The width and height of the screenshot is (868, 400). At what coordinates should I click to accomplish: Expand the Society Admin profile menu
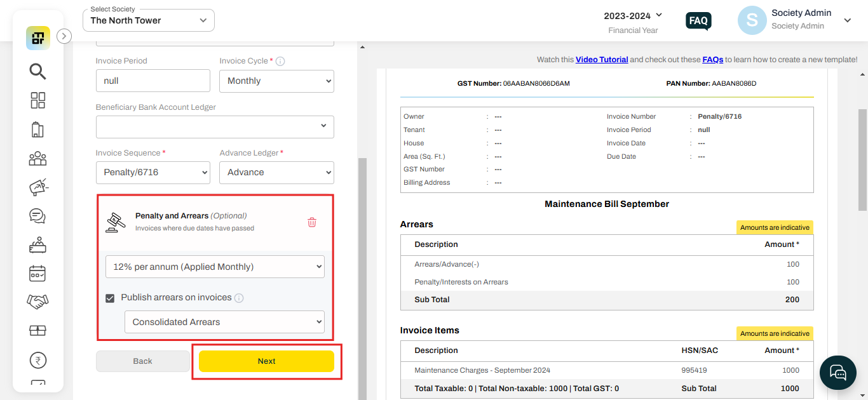point(848,20)
